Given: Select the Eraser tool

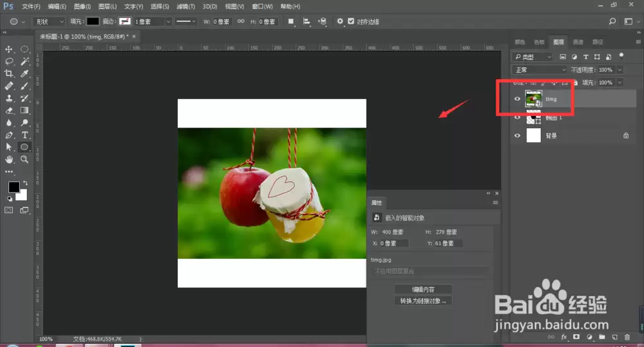Looking at the screenshot, I should pyautogui.click(x=8, y=111).
